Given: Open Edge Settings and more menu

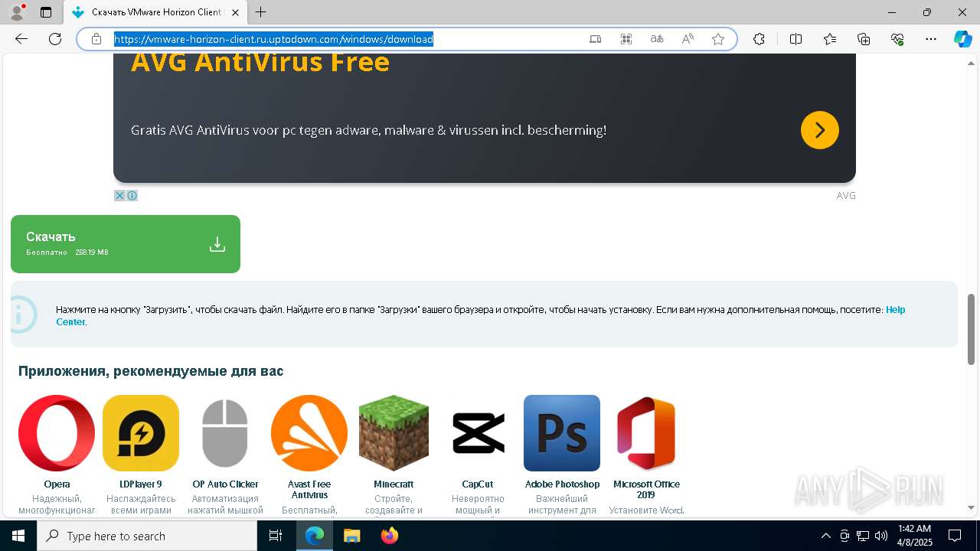Looking at the screenshot, I should [x=931, y=39].
